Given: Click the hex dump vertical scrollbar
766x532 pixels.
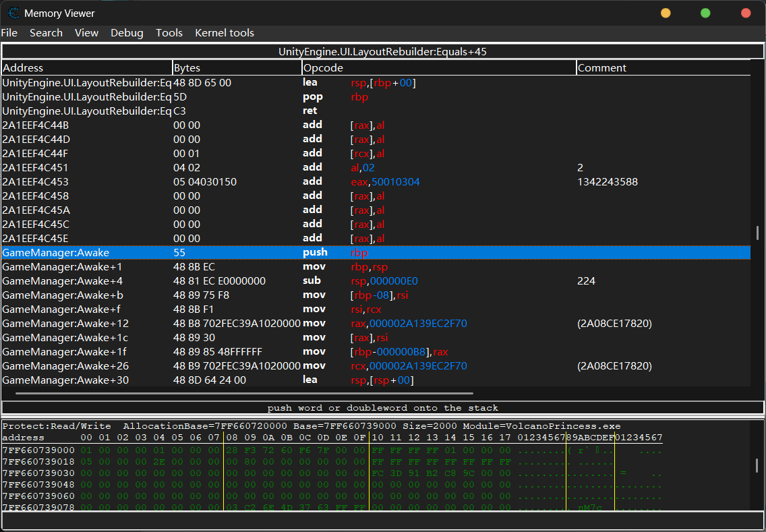Looking at the screenshot, I should coord(757,465).
